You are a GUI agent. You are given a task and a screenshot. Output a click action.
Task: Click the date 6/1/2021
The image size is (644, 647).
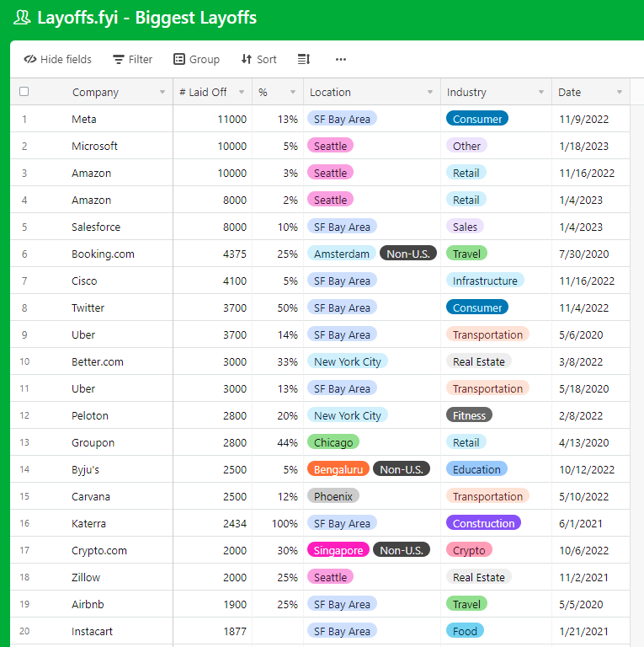tap(581, 524)
